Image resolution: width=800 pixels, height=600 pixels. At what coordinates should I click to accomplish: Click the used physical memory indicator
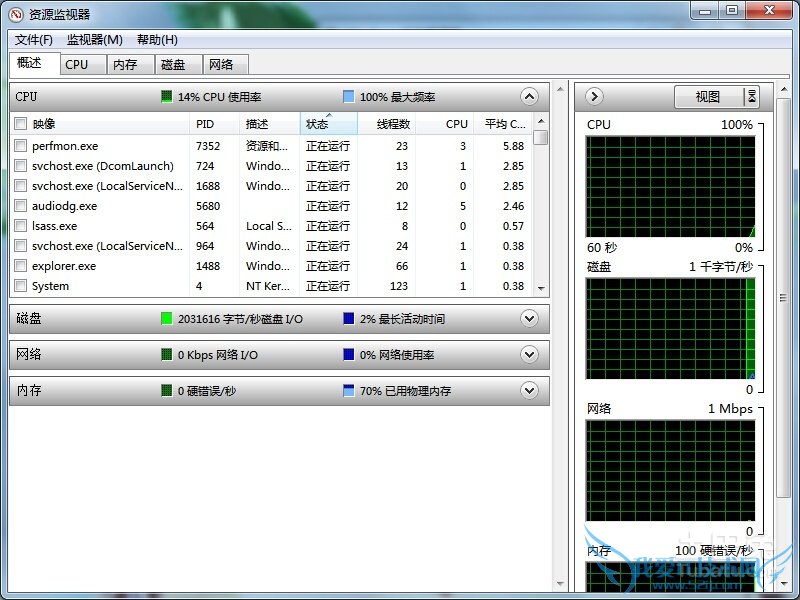click(x=348, y=391)
